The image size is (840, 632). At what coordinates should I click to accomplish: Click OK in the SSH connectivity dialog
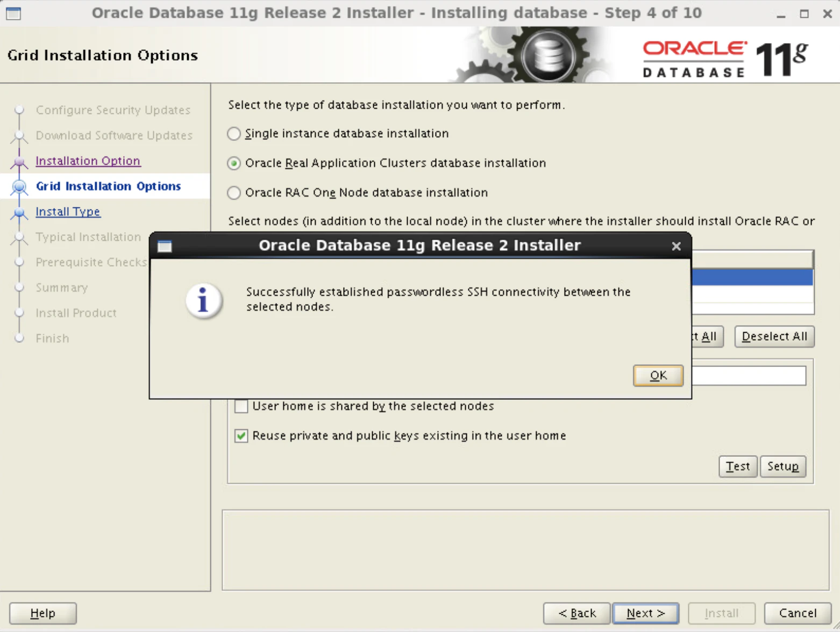[658, 376]
